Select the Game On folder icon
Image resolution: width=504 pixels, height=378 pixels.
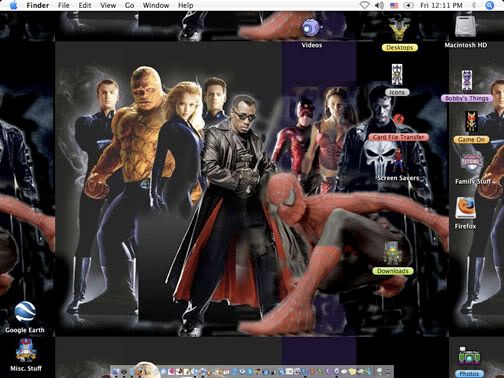[471, 121]
